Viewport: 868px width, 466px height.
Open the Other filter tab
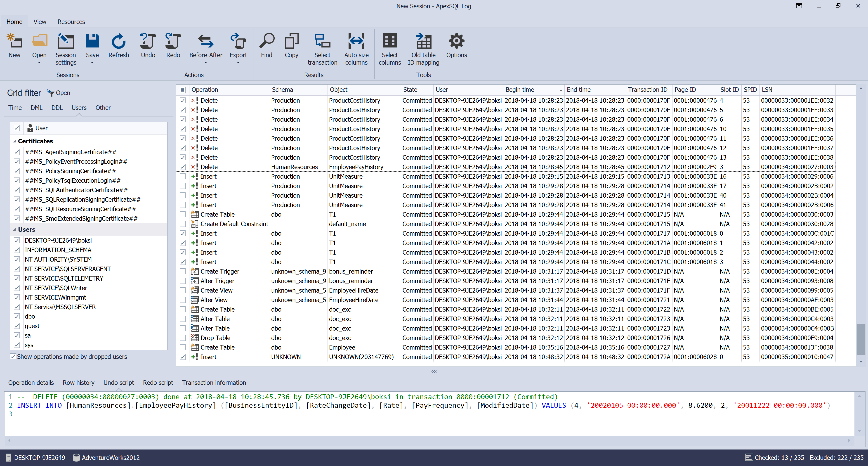(103, 107)
